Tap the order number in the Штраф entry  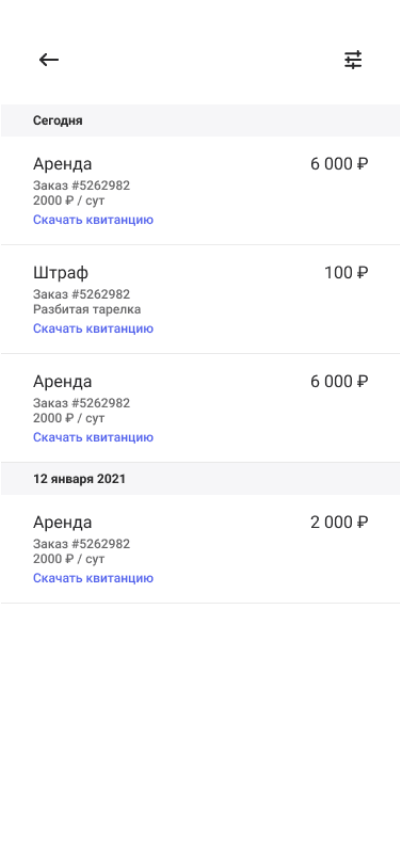pos(82,294)
